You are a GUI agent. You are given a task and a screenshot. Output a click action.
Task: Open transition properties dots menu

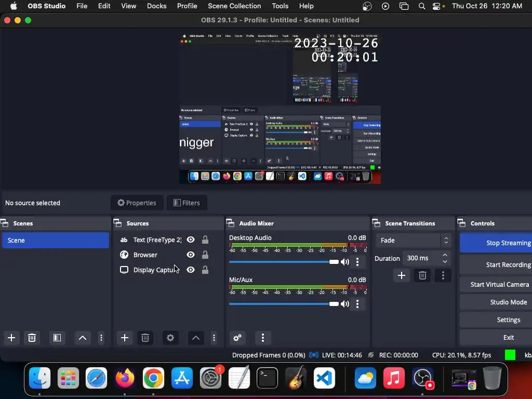click(443, 275)
